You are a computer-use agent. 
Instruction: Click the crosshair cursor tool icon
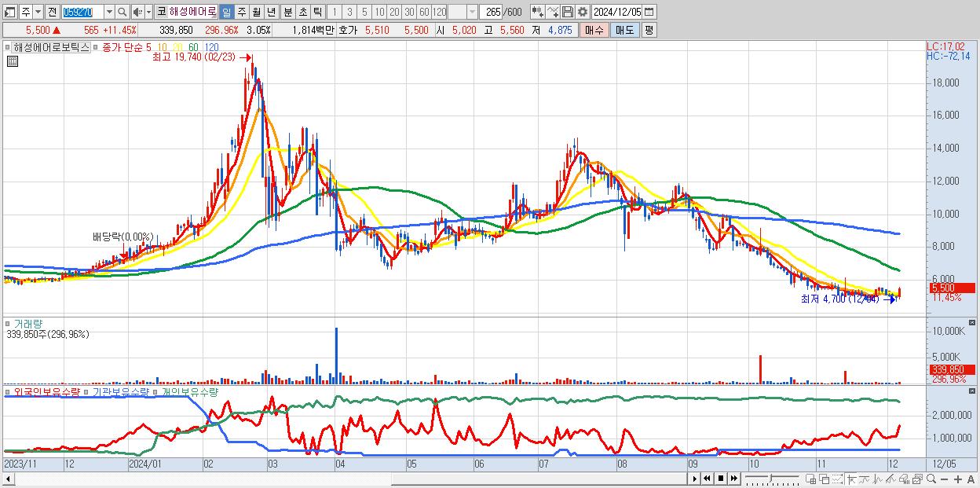click(x=851, y=479)
